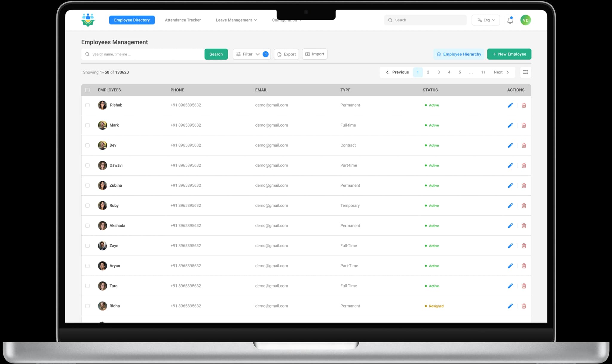This screenshot has height=364, width=612.
Task: Edit the Zubina row with pencil icon
Action: click(x=510, y=185)
